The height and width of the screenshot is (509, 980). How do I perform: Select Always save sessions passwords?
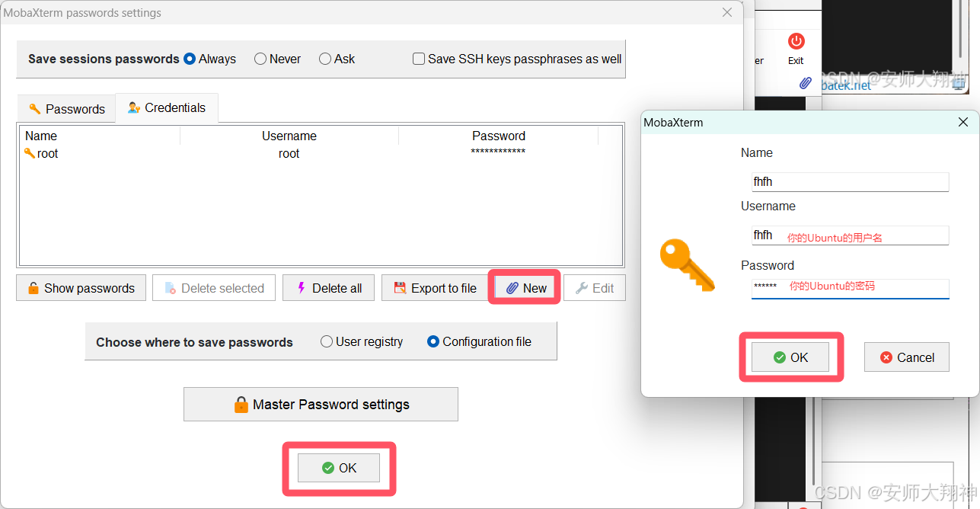(190, 59)
